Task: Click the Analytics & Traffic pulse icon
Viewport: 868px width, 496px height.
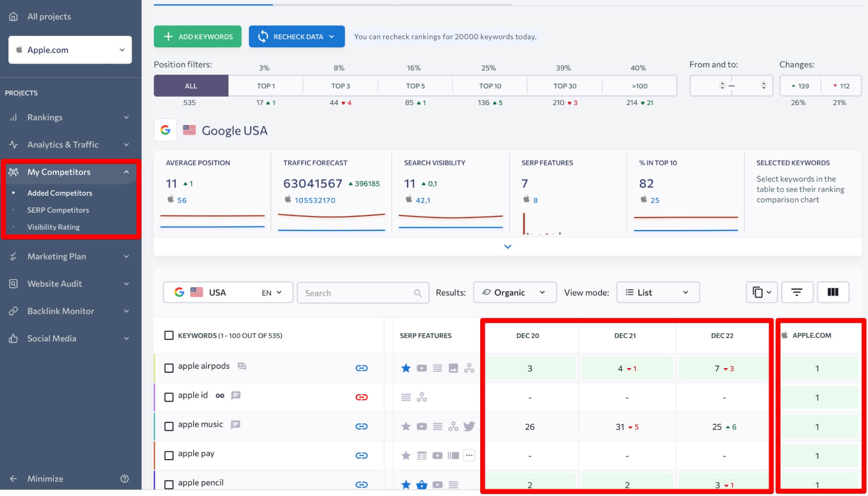Action: [13, 145]
